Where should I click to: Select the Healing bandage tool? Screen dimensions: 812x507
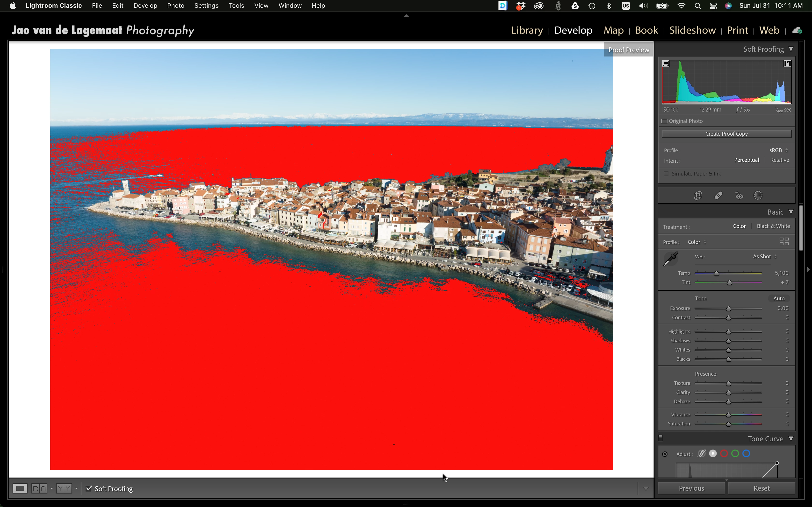pos(718,196)
